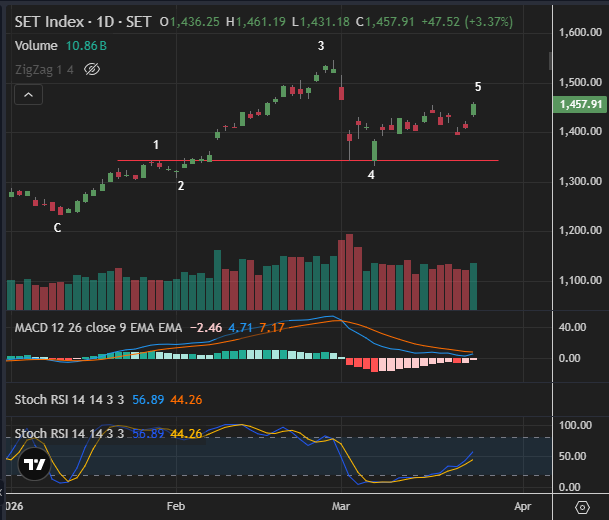Click the MACD histogram value −2.46
This screenshot has height=520, width=609.
click(206, 328)
